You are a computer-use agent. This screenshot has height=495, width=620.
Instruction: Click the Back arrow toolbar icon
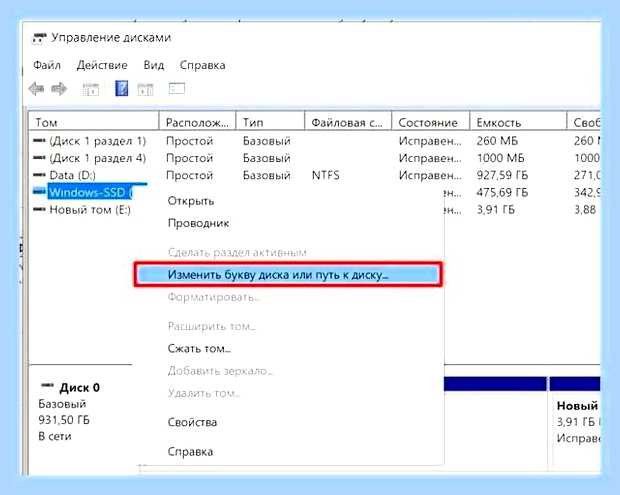pos(36,89)
